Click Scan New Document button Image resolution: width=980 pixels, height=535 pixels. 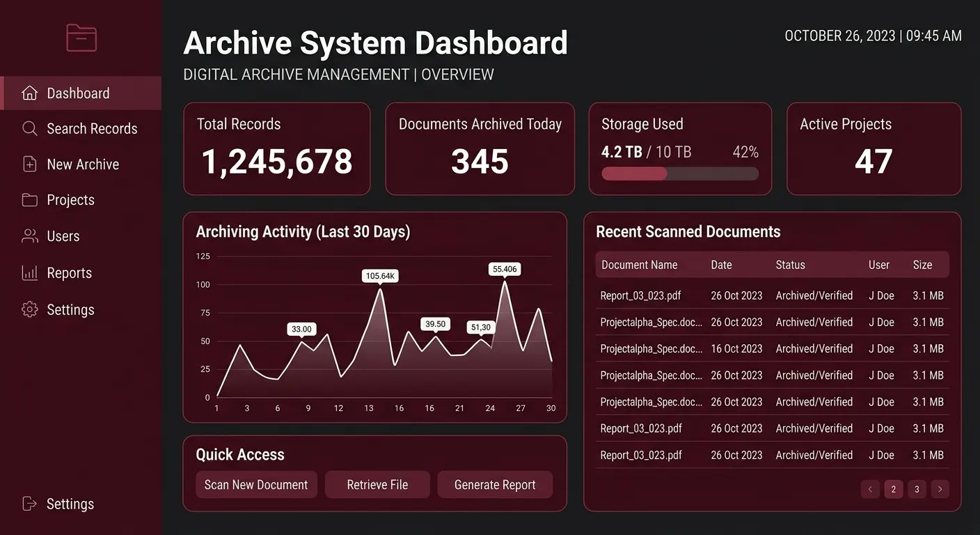click(256, 485)
